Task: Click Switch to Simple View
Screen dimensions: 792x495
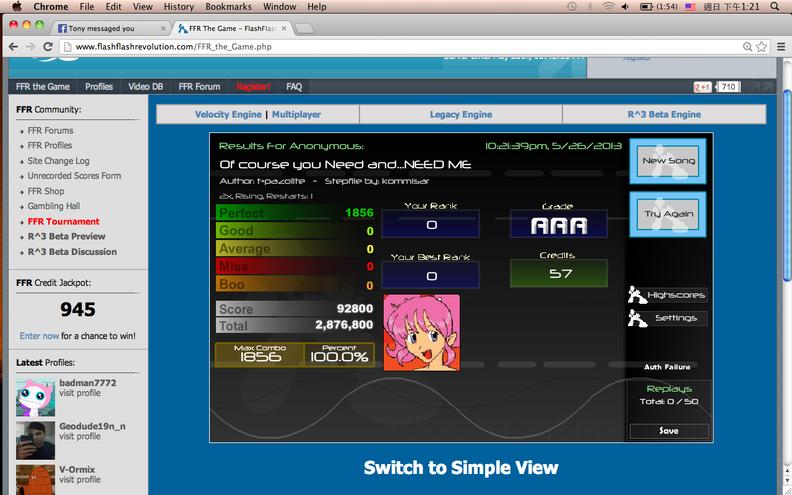Action: 461,467
